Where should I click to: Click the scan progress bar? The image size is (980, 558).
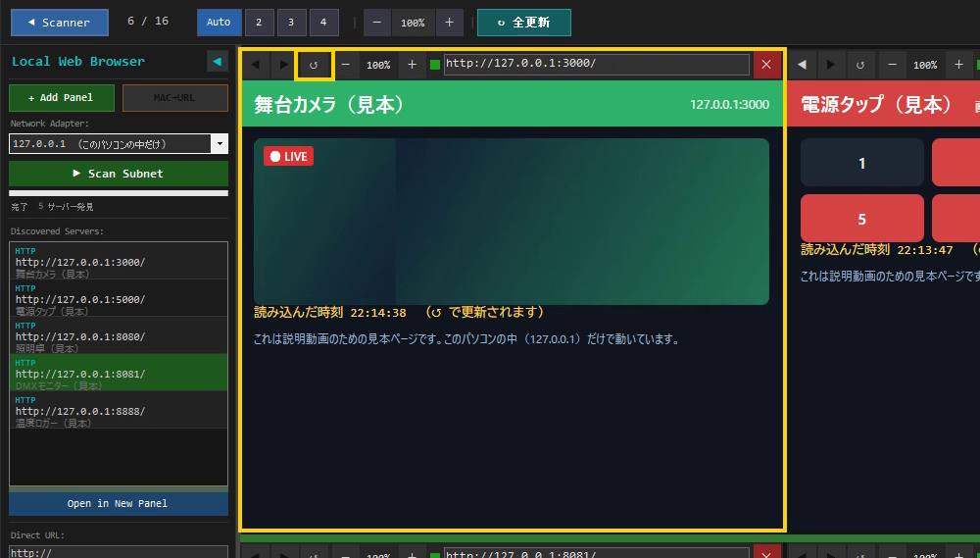click(x=119, y=193)
